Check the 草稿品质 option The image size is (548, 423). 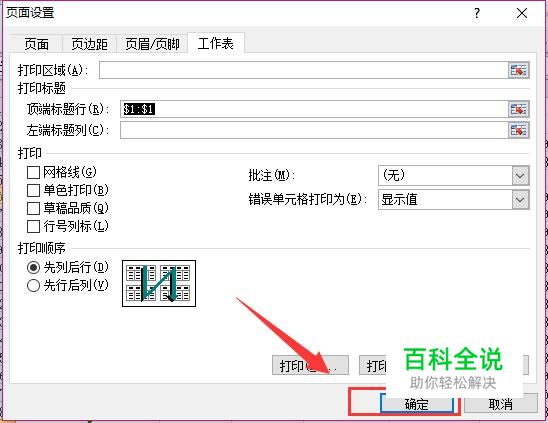click(x=33, y=209)
